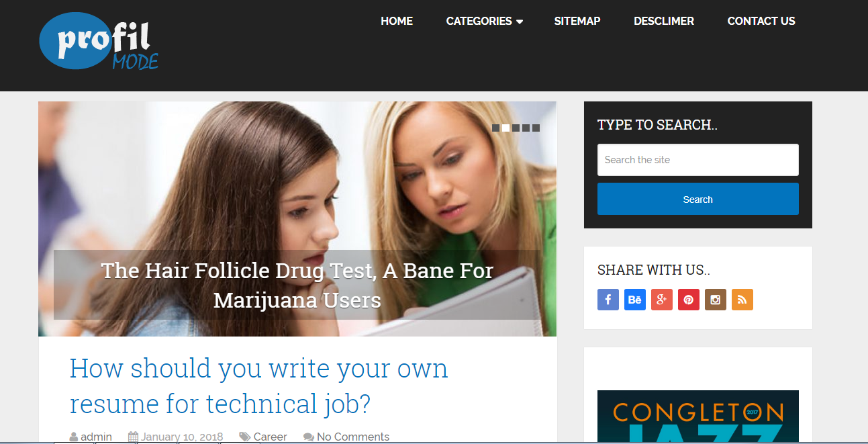Click the Search the site field
Viewport: 868px width, 444px height.
coord(698,160)
